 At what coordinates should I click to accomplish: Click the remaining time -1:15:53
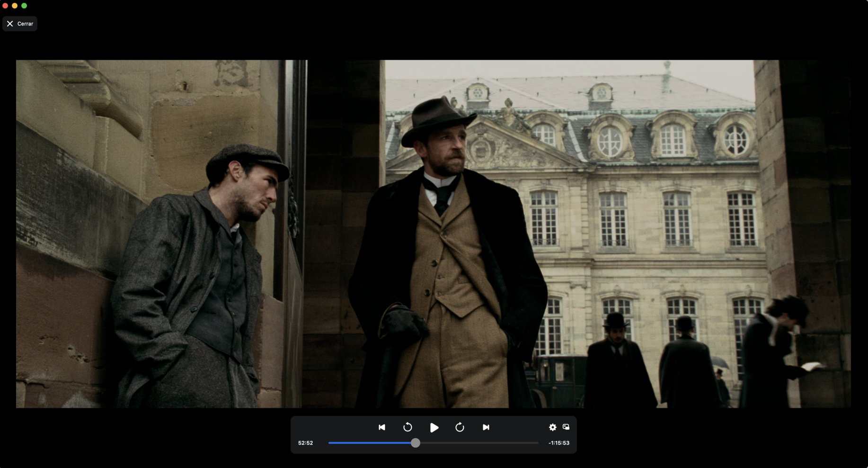(x=559, y=443)
